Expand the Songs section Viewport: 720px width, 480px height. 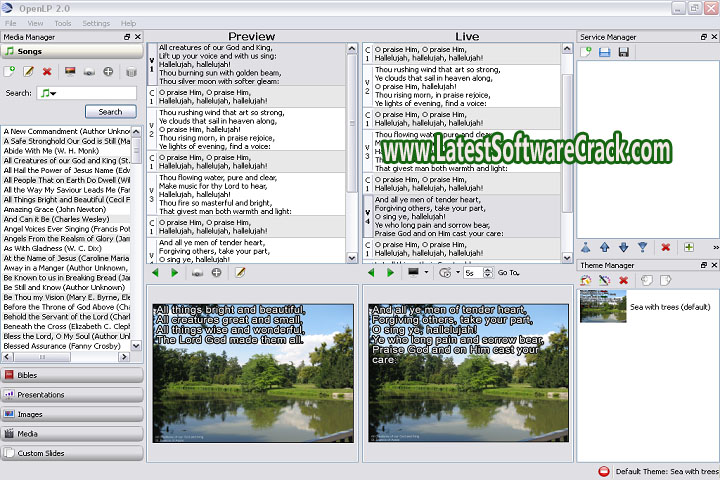72,51
